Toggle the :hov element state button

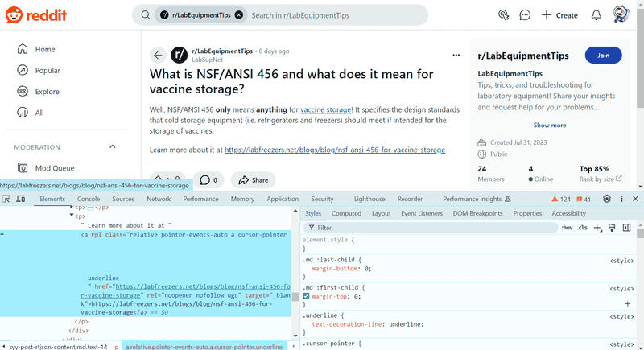pos(567,228)
